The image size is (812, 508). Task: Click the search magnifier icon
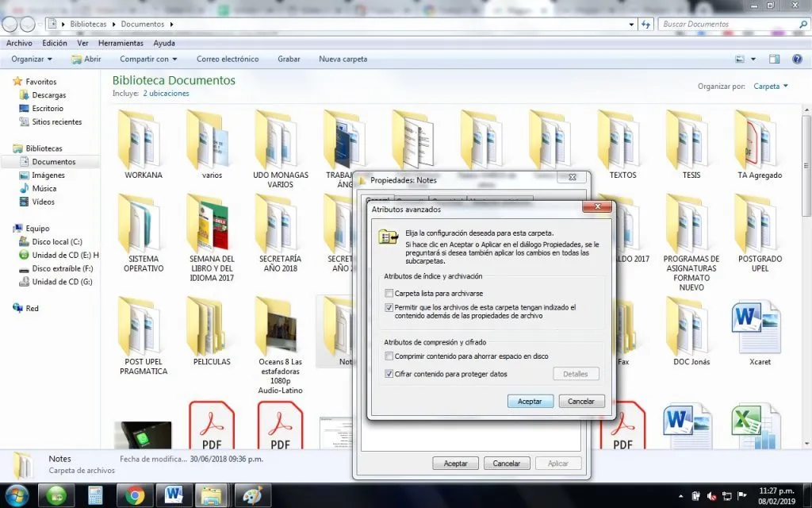tap(802, 24)
